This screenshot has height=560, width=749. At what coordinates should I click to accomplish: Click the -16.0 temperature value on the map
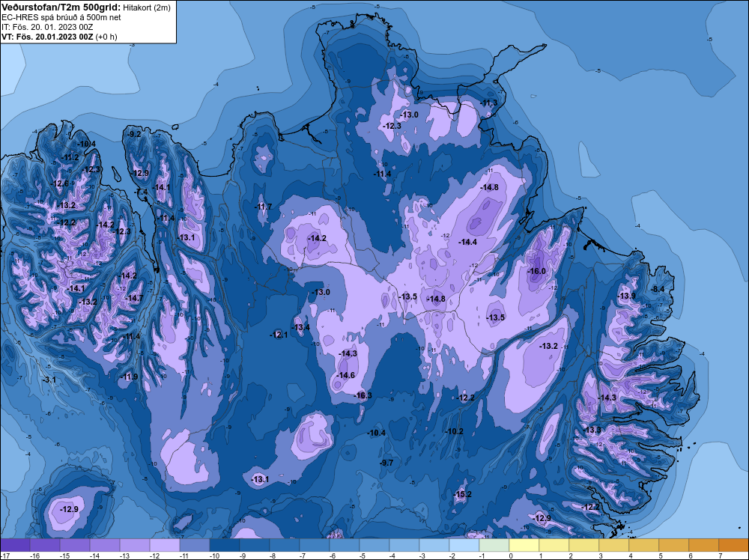[x=536, y=271]
